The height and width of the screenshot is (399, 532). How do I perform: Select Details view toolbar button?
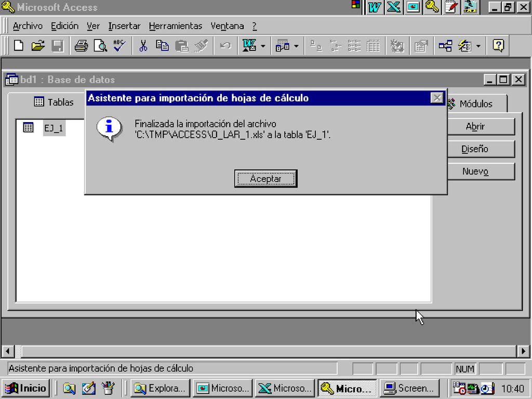pos(373,46)
